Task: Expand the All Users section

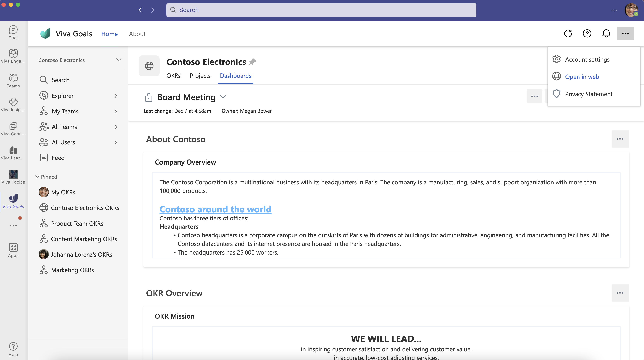Action: pyautogui.click(x=116, y=142)
